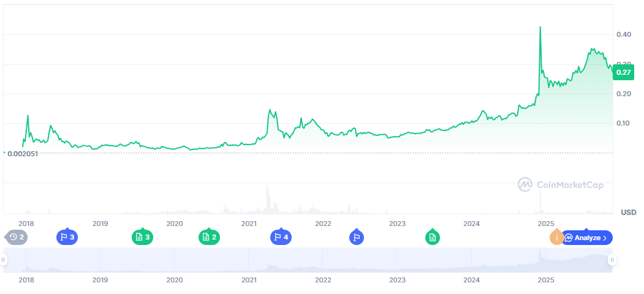The image size is (644, 294).
Task: Click the late-2024 price peak on the chart
Action: tap(540, 28)
